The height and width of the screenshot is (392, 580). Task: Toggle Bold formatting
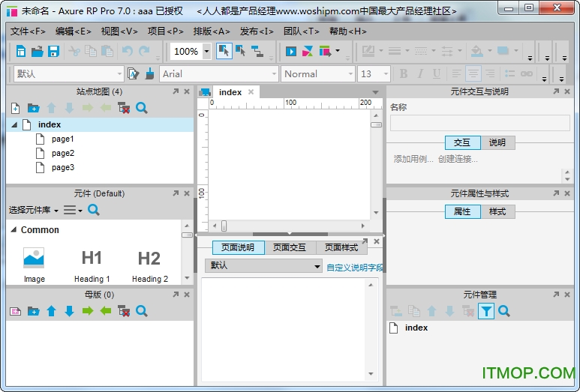404,74
